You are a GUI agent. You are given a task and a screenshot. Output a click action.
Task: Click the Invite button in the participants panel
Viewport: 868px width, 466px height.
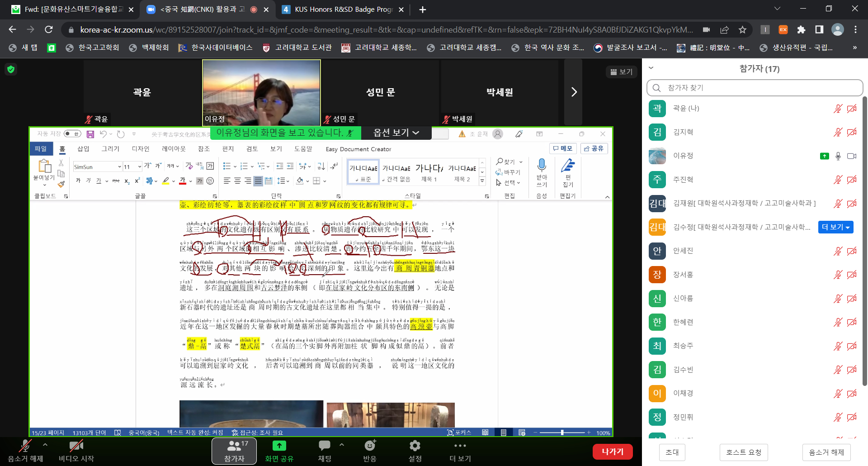(672, 452)
